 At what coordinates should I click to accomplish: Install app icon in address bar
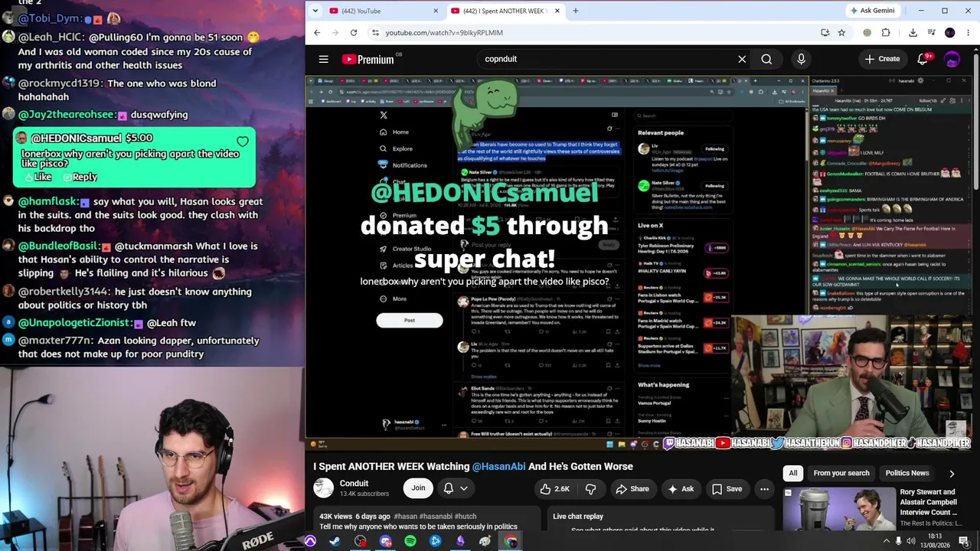coord(825,33)
